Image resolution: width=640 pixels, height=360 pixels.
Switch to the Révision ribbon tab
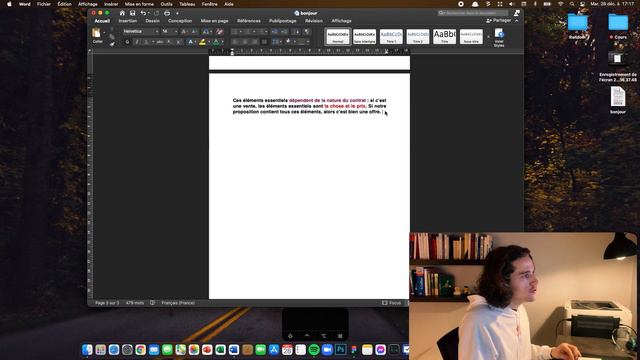pos(314,21)
